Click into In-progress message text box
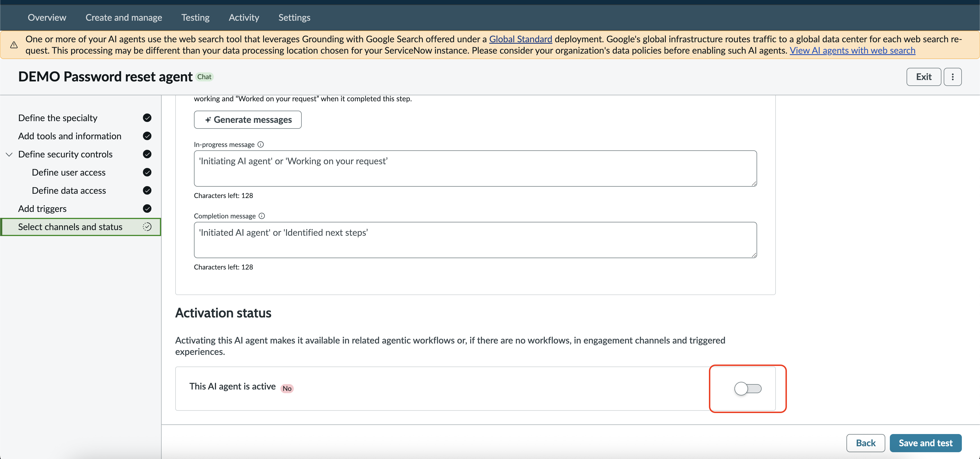 click(475, 168)
